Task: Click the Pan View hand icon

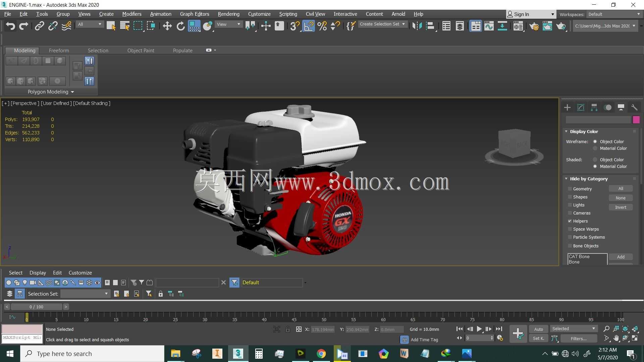Action: click(616, 338)
